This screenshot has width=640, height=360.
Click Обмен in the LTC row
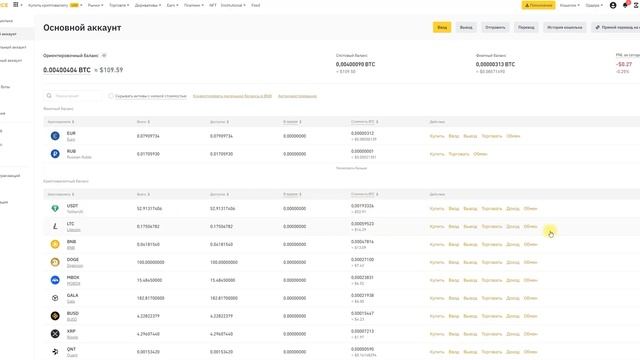click(x=530, y=227)
